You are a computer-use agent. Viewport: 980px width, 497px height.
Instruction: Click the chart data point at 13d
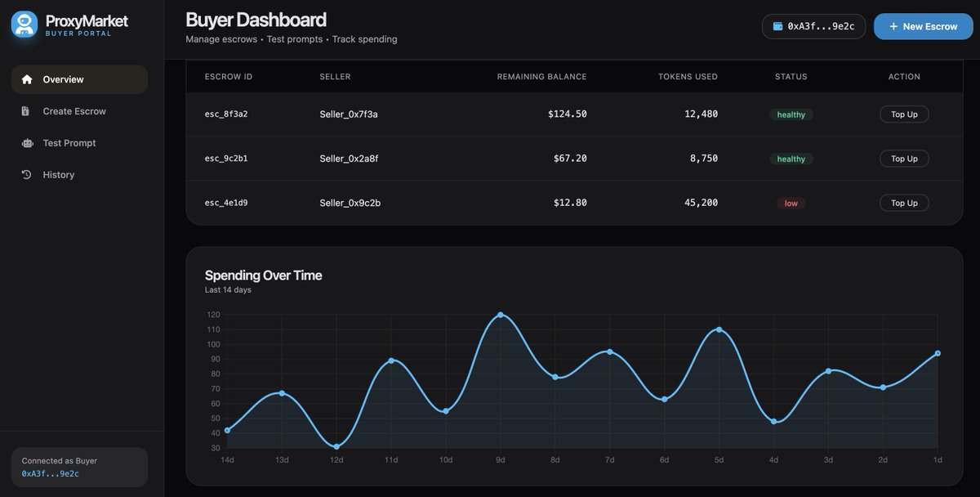coord(282,393)
